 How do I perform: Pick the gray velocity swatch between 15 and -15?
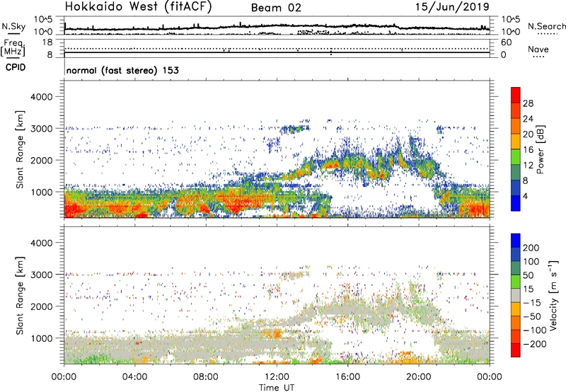(x=516, y=295)
